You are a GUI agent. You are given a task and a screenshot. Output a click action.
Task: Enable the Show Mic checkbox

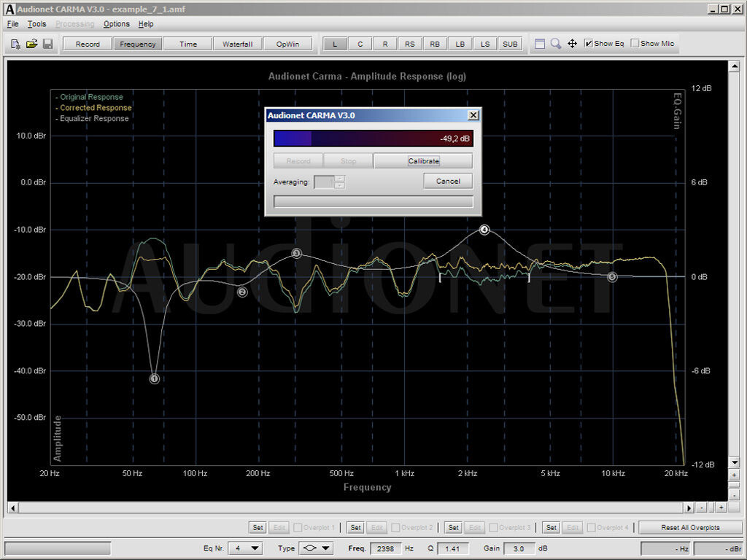coord(635,43)
